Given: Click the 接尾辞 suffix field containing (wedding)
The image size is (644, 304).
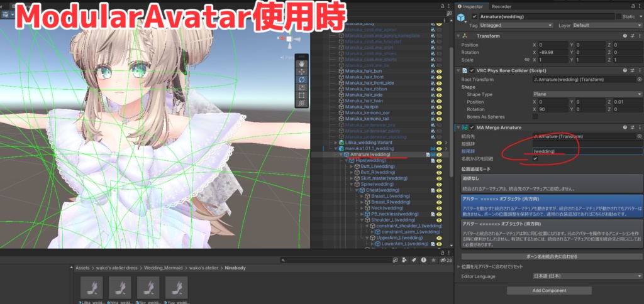Looking at the screenshot, I should click(588, 151).
